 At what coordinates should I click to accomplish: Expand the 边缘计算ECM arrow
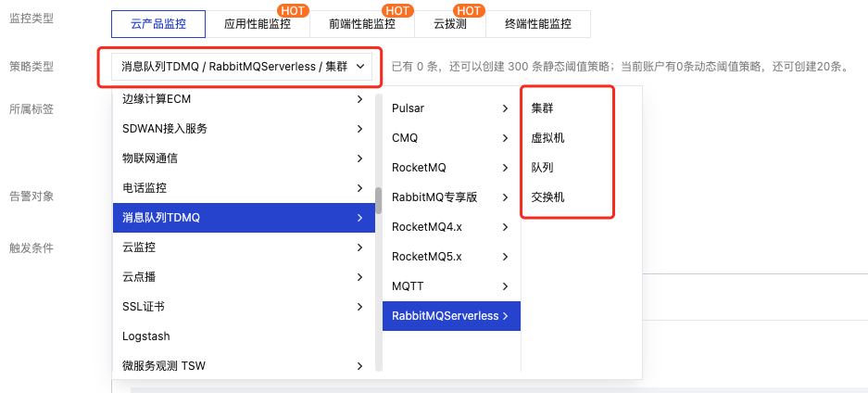coord(359,99)
